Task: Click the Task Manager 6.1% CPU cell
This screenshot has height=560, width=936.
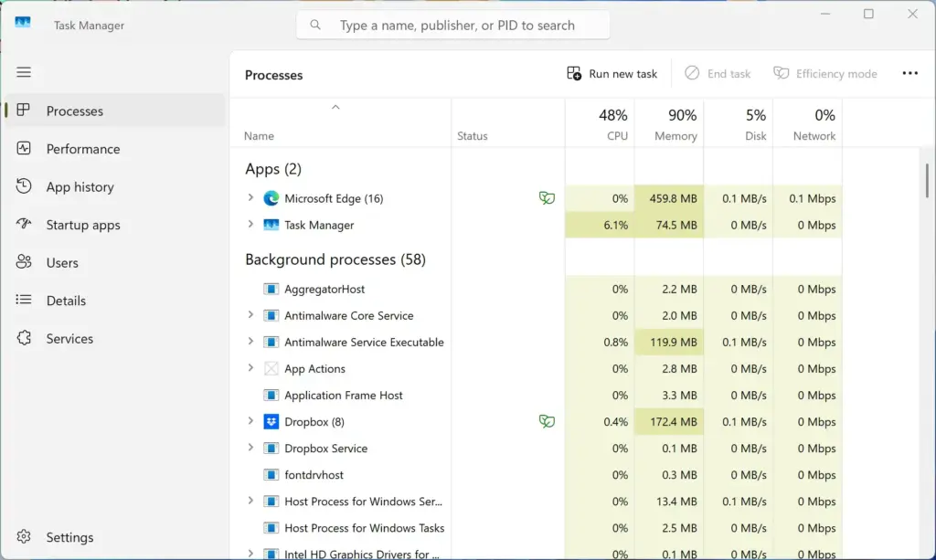Action: pyautogui.click(x=600, y=225)
